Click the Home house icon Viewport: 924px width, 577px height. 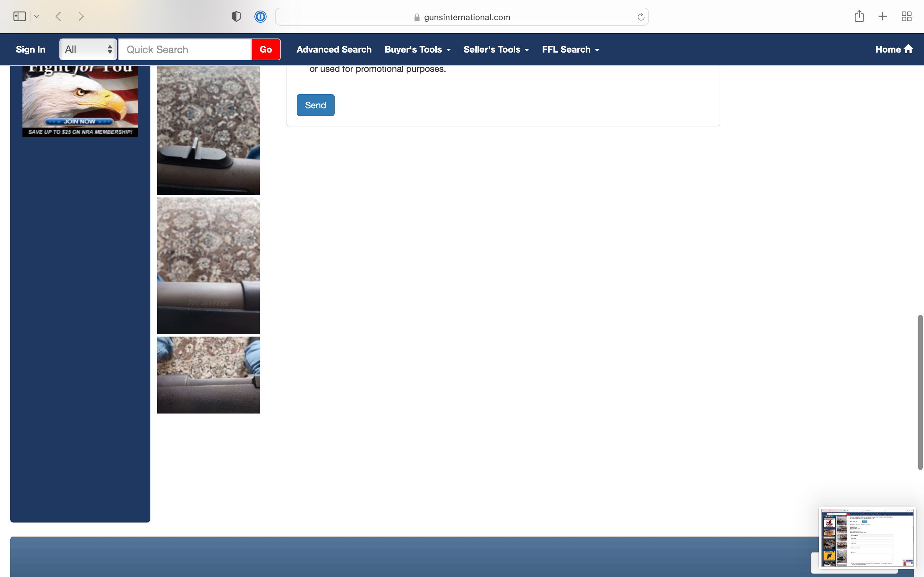[x=908, y=49]
